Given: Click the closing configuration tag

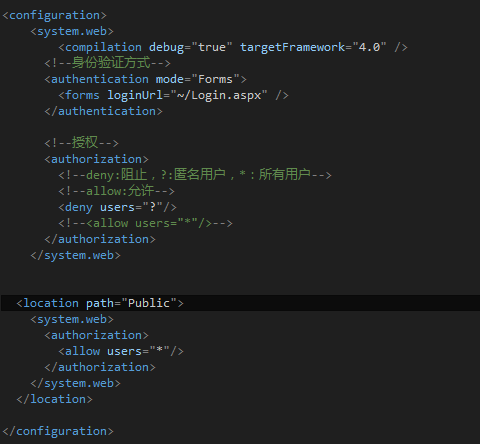Looking at the screenshot, I should point(58,431).
